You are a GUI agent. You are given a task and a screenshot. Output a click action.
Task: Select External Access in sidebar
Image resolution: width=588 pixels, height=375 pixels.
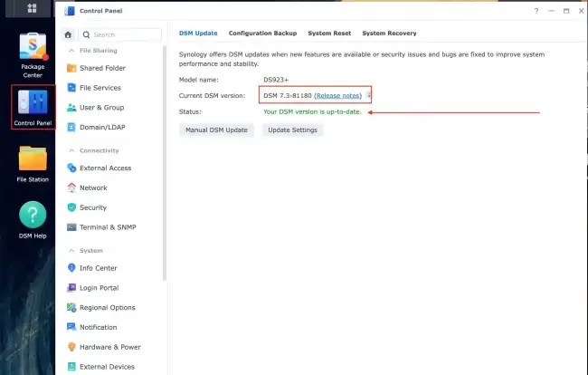(x=105, y=168)
